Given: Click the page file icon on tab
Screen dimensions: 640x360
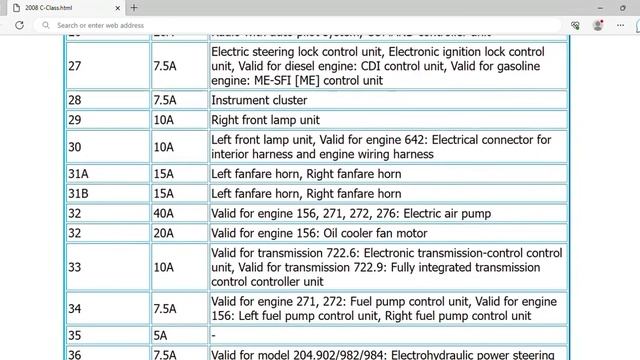Looking at the screenshot, I should (16, 8).
